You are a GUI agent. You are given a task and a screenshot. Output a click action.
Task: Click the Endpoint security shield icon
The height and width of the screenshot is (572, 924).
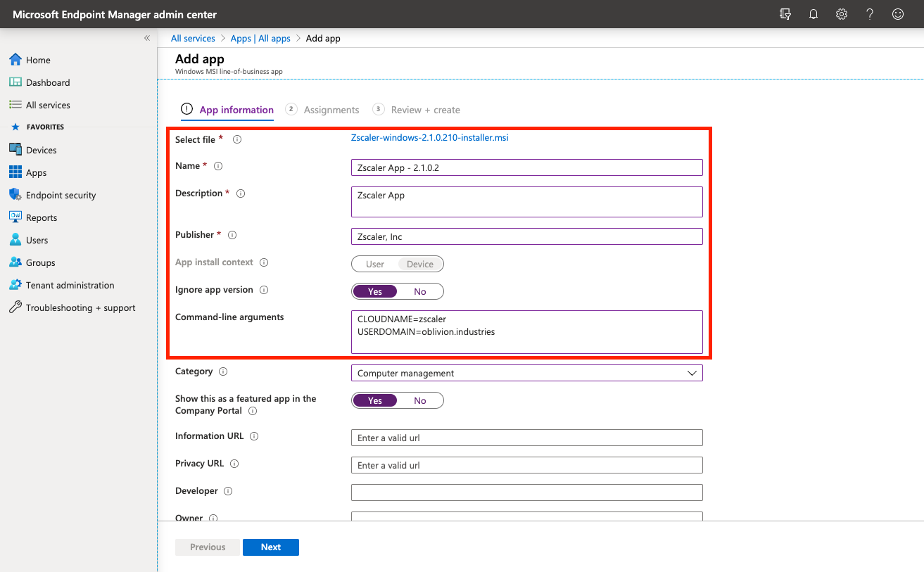(x=15, y=195)
